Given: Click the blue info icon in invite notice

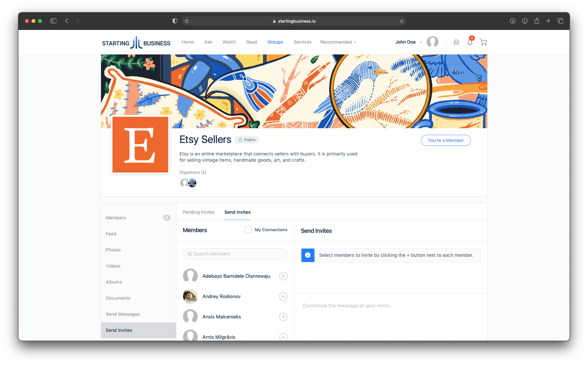Looking at the screenshot, I should [x=308, y=255].
